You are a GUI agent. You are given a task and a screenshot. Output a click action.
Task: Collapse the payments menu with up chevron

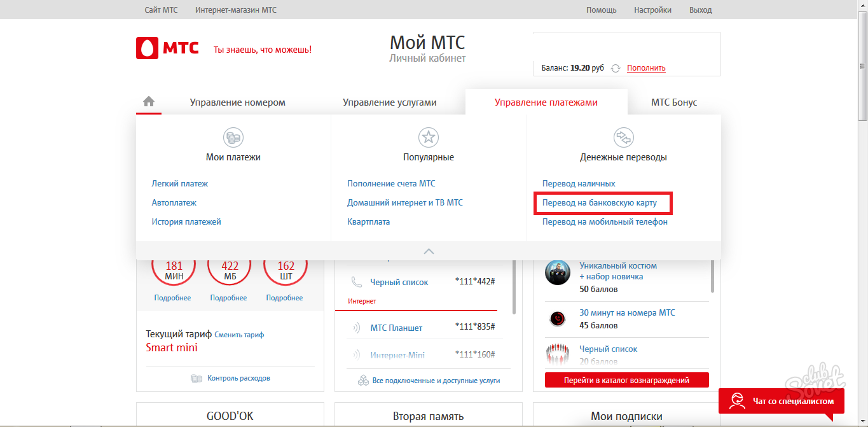coord(429,251)
